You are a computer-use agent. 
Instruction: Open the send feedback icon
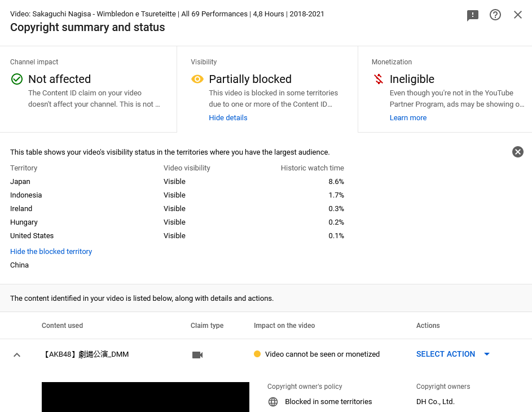[473, 15]
